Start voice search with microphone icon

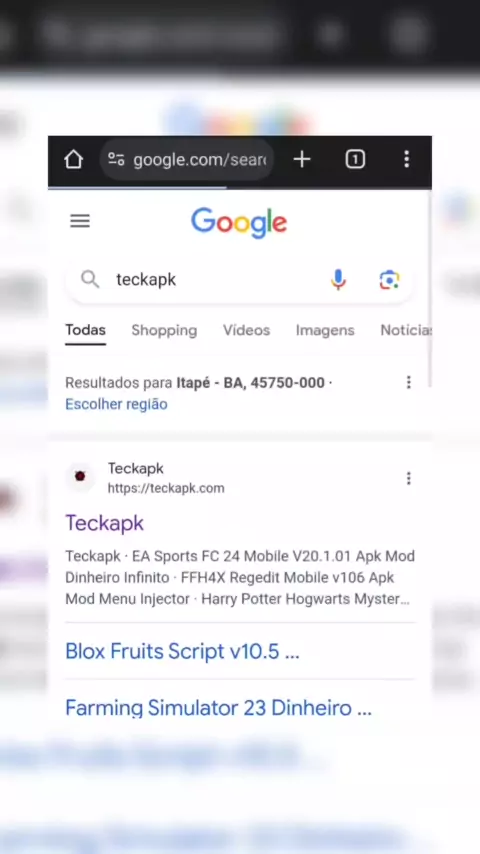tap(338, 280)
